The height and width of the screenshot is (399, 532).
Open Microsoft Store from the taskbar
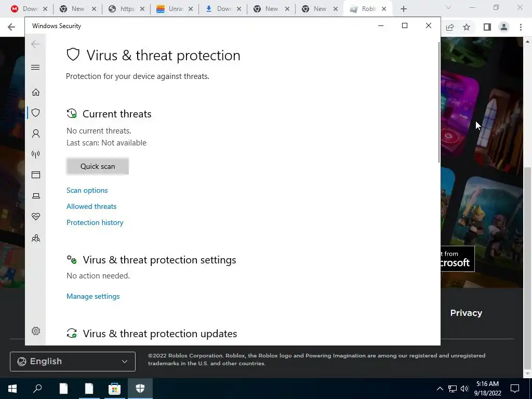114,389
